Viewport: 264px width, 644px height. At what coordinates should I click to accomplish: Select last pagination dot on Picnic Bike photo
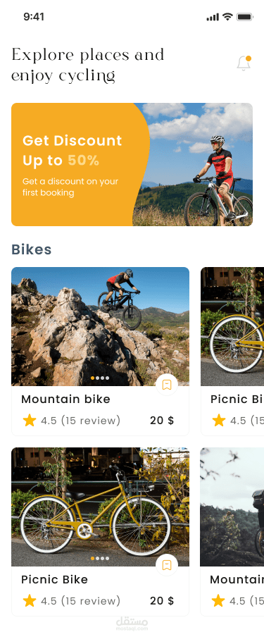(108, 558)
